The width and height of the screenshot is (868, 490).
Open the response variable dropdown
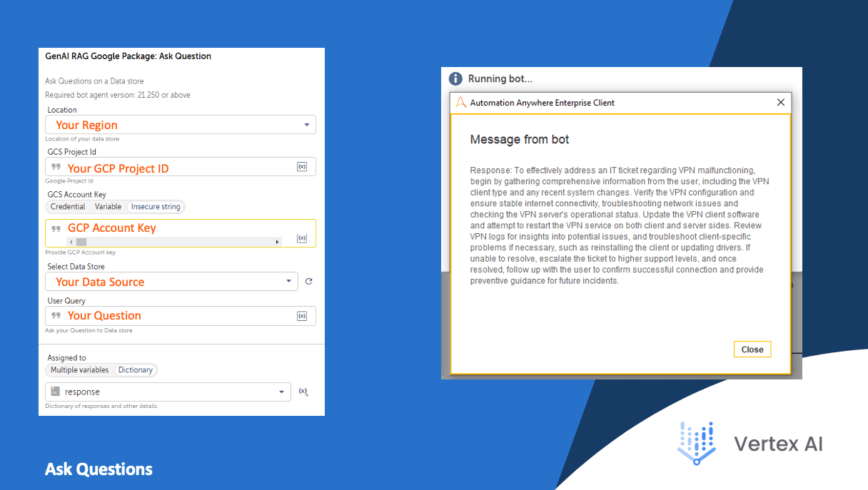pyautogui.click(x=168, y=392)
